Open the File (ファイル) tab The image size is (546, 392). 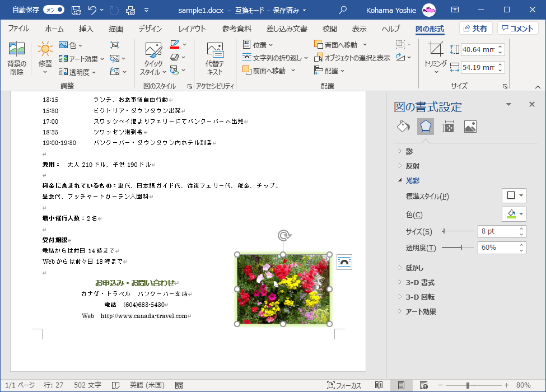(18, 29)
